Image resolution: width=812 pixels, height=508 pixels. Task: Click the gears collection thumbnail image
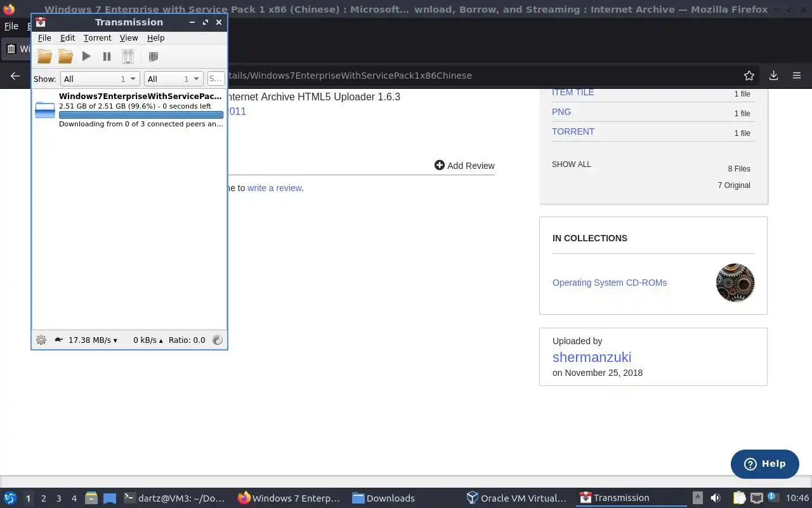[735, 283]
